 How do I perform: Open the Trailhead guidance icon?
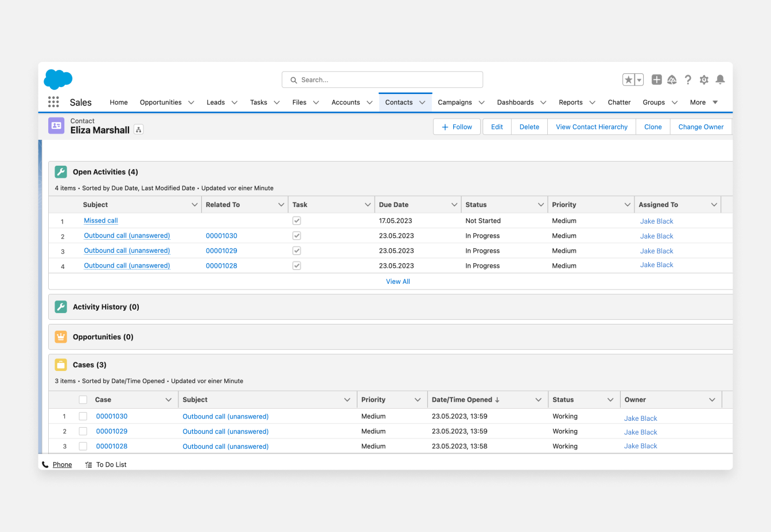(x=672, y=80)
